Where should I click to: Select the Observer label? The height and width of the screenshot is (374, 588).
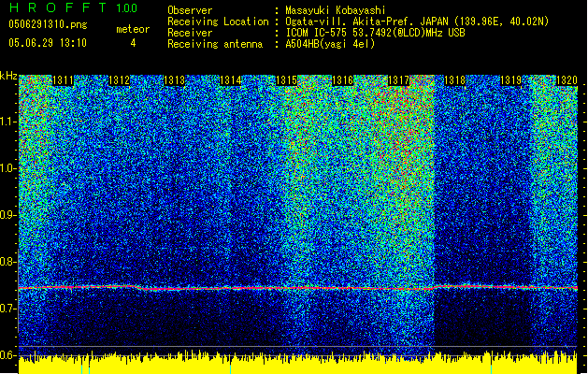(x=190, y=10)
